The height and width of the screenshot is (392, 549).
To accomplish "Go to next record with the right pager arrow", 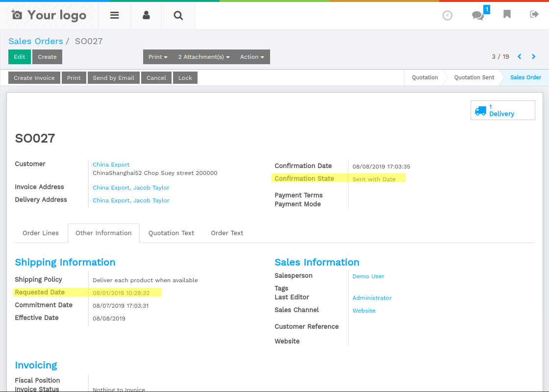I will (533, 56).
